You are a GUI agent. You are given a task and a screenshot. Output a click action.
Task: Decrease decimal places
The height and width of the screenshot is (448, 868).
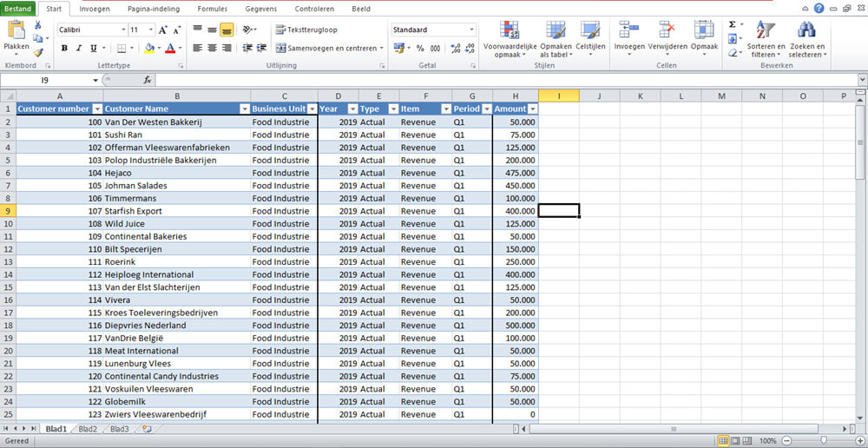[x=470, y=48]
